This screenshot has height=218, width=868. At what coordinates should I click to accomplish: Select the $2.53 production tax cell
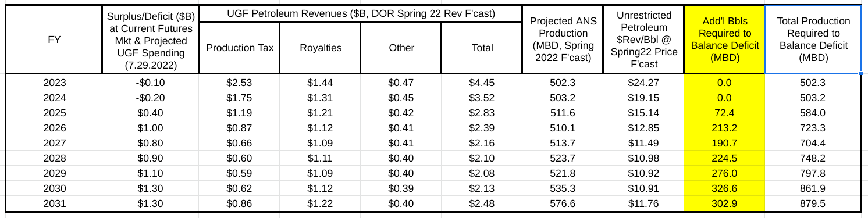239,82
